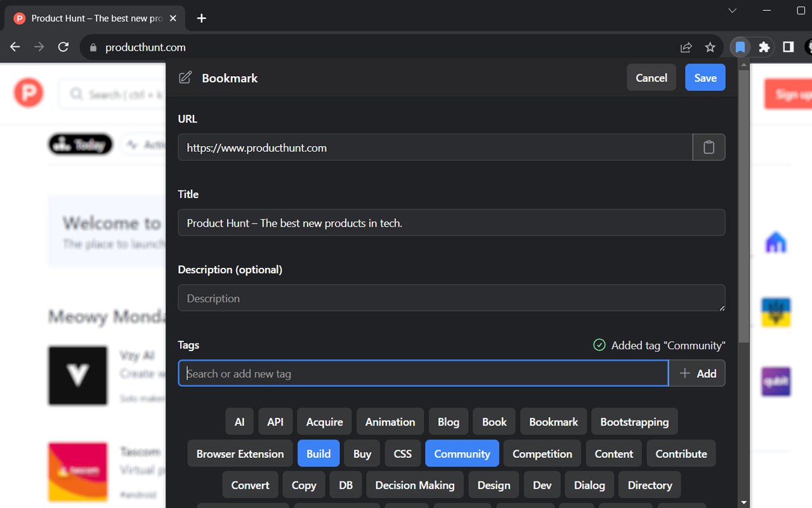Open the Tascom product thumbnail
Image resolution: width=812 pixels, height=508 pixels.
(78, 472)
